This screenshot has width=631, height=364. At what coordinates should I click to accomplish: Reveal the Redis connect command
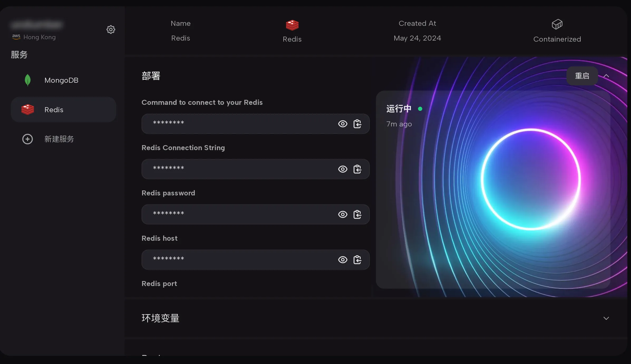(343, 124)
